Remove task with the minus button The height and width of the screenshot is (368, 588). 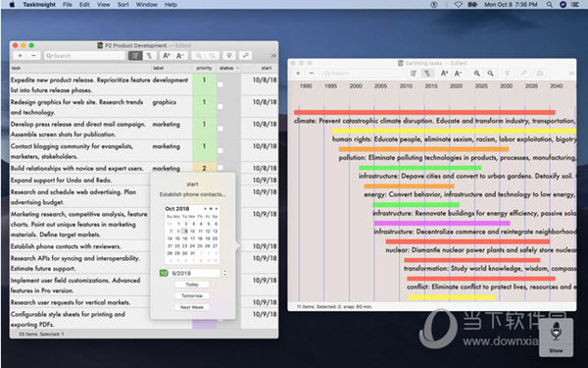pyautogui.click(x=33, y=56)
